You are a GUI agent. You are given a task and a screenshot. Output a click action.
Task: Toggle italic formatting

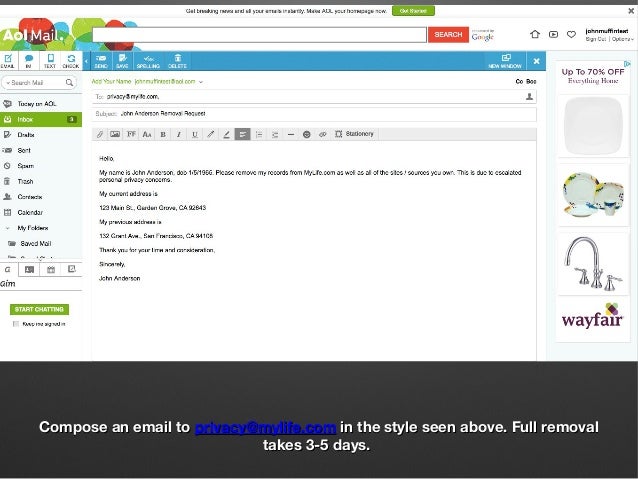tap(179, 134)
